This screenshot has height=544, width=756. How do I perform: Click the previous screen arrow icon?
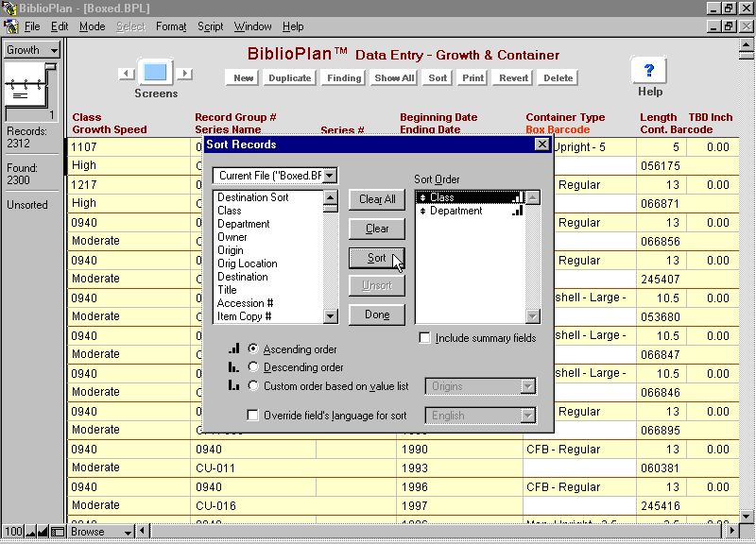point(127,74)
